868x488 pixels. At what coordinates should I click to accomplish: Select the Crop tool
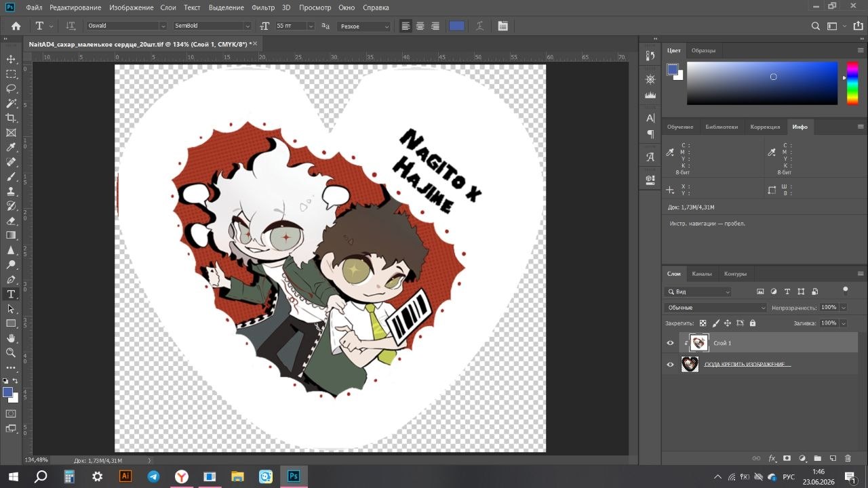[x=11, y=118]
